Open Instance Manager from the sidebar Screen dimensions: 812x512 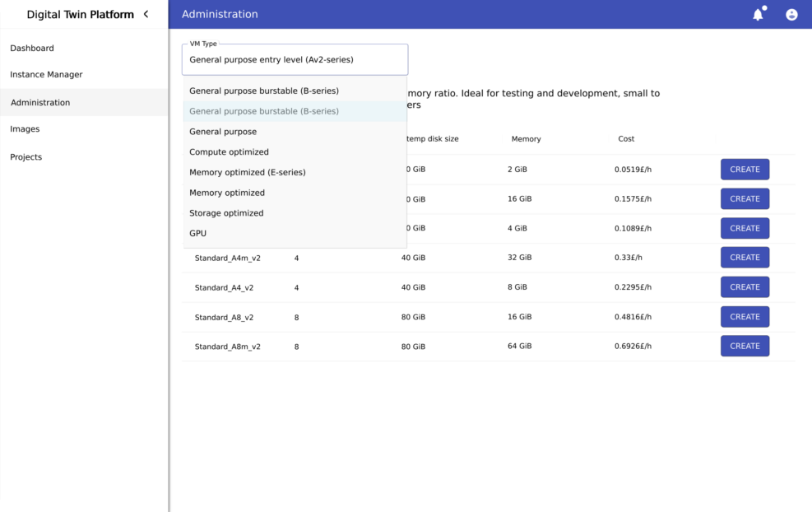tap(46, 75)
